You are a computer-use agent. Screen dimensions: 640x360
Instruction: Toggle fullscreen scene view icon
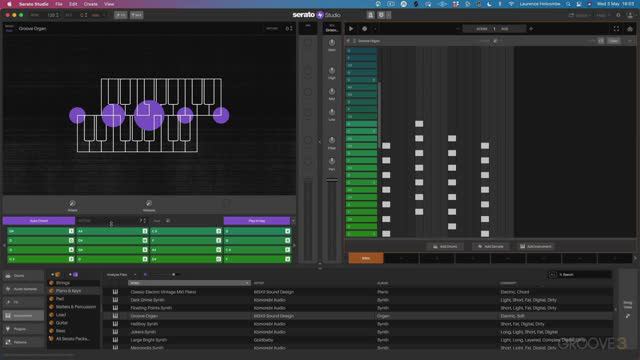pyautogui.click(x=616, y=29)
